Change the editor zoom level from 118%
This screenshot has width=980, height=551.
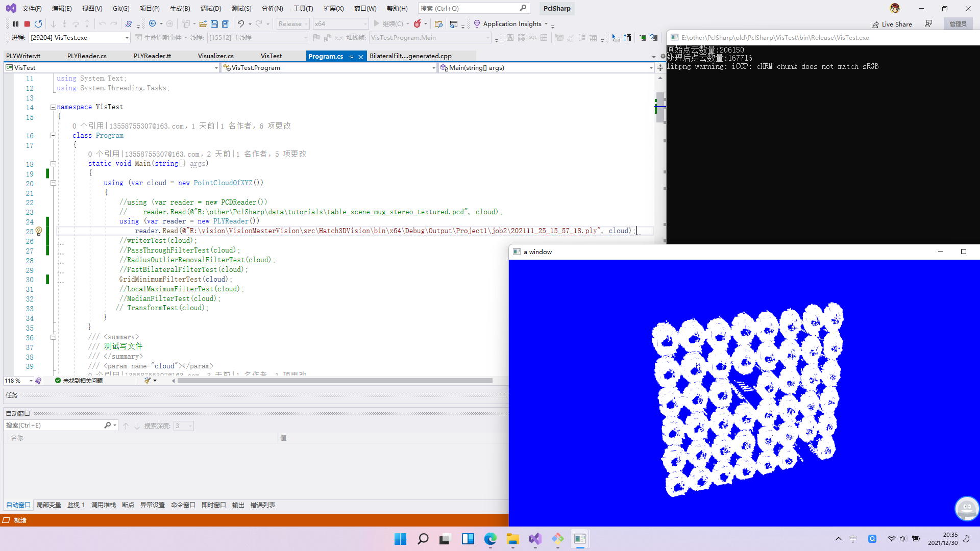18,380
